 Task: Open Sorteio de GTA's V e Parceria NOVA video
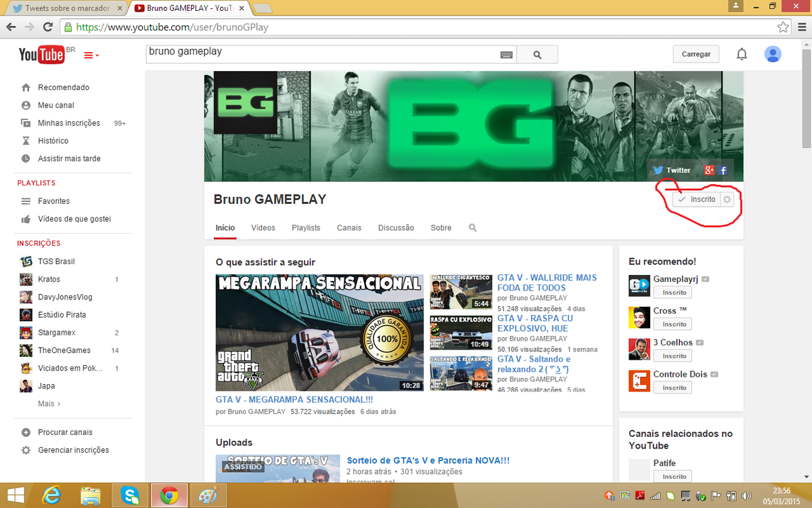click(x=428, y=461)
